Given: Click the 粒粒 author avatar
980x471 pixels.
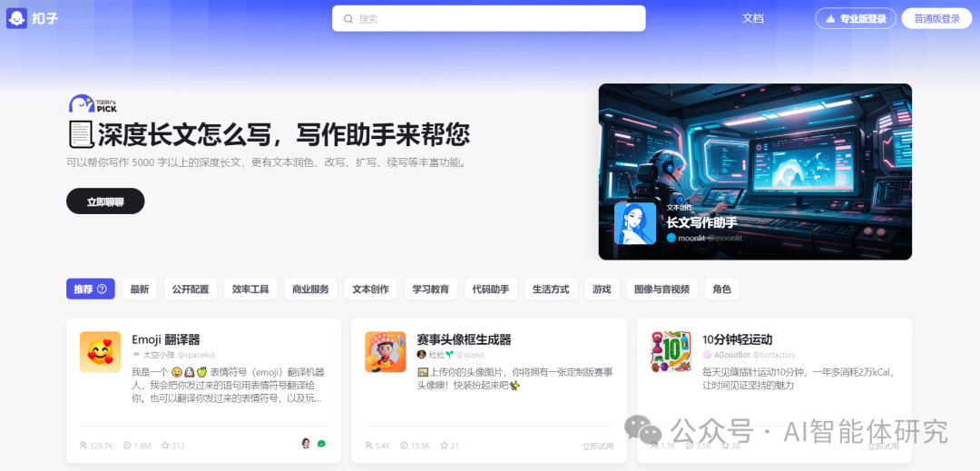Looking at the screenshot, I should (x=421, y=354).
